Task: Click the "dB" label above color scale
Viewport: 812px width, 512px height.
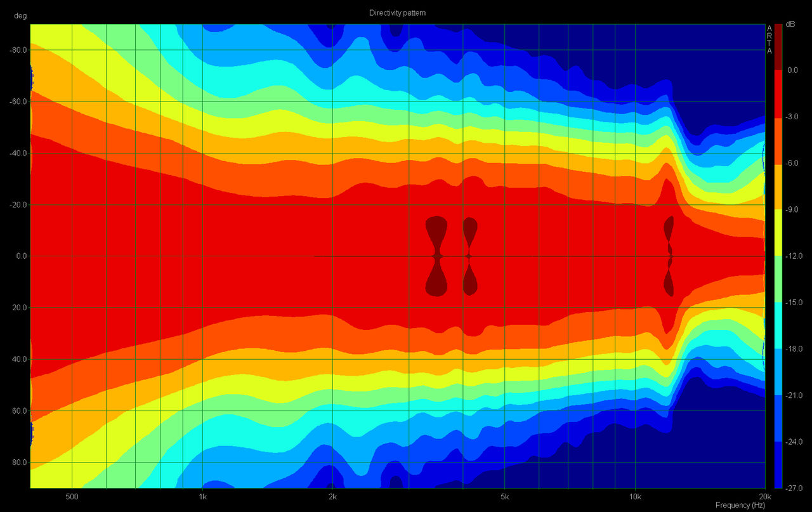Action: tap(790, 24)
